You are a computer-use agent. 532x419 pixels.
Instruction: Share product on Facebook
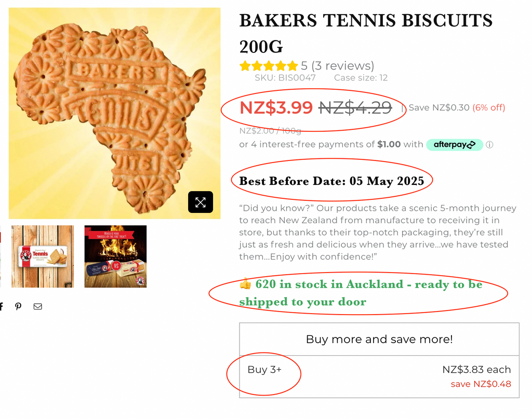pyautogui.click(x=2, y=306)
